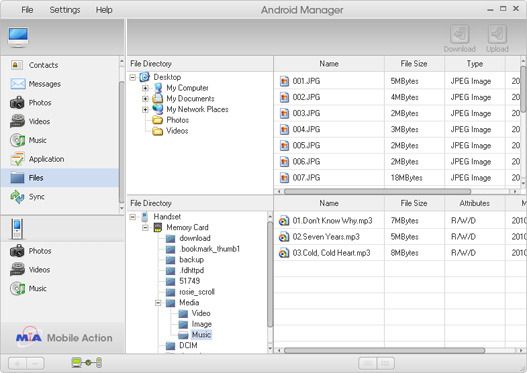Open the Sync arrows icon

(x=17, y=197)
